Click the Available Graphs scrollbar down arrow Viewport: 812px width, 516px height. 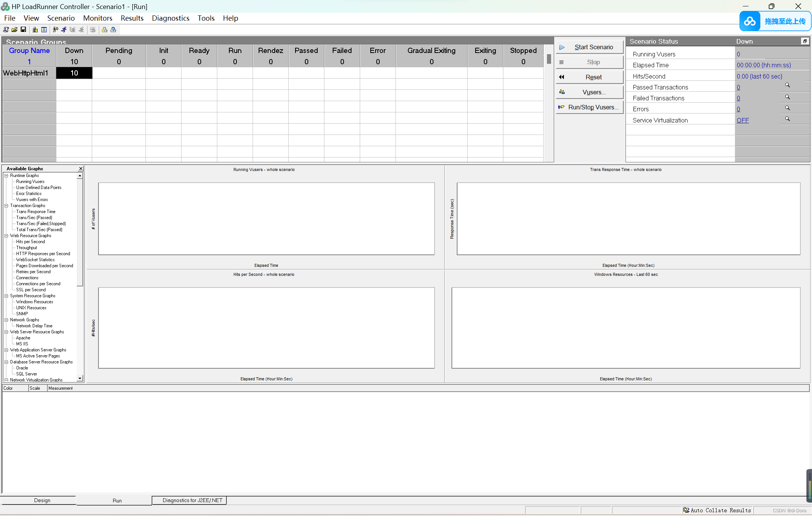[80, 378]
